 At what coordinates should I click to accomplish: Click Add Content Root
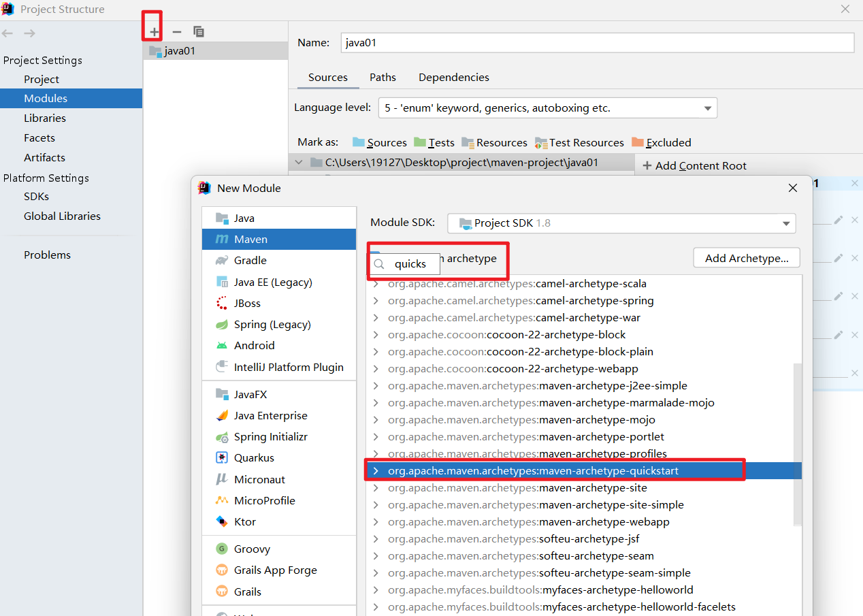[694, 165]
